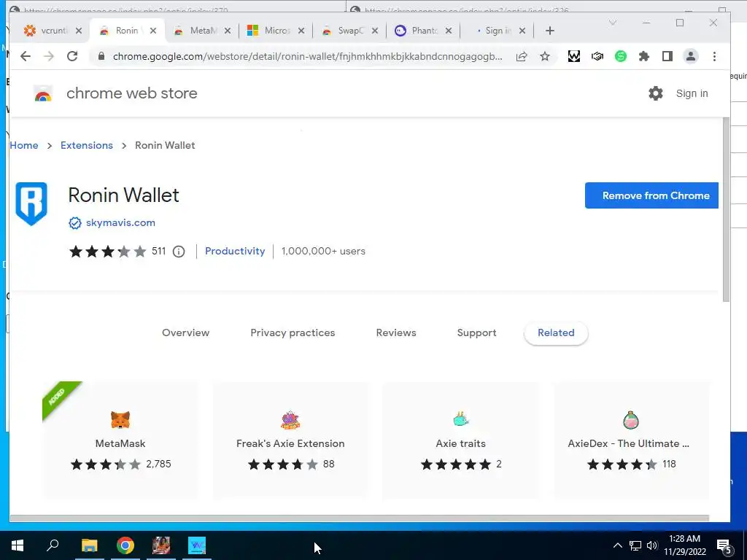Click the share page icon in address bar
The width and height of the screenshot is (747, 560).
pos(522,56)
